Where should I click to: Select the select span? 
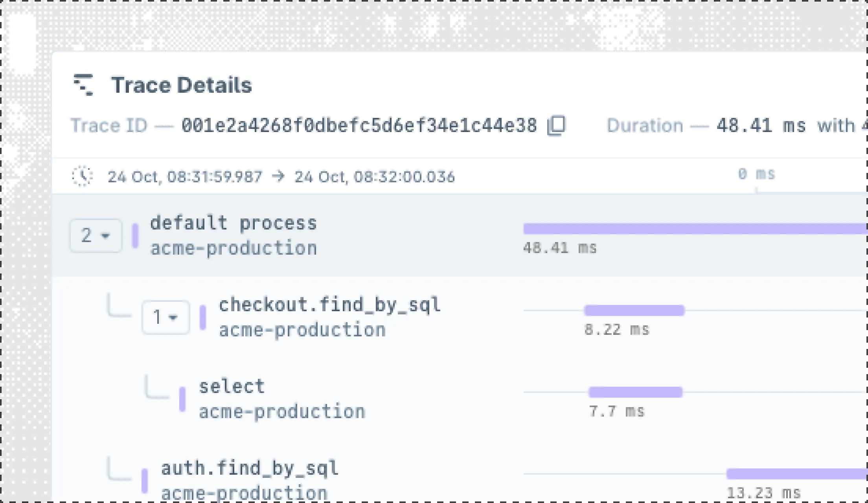[232, 387]
